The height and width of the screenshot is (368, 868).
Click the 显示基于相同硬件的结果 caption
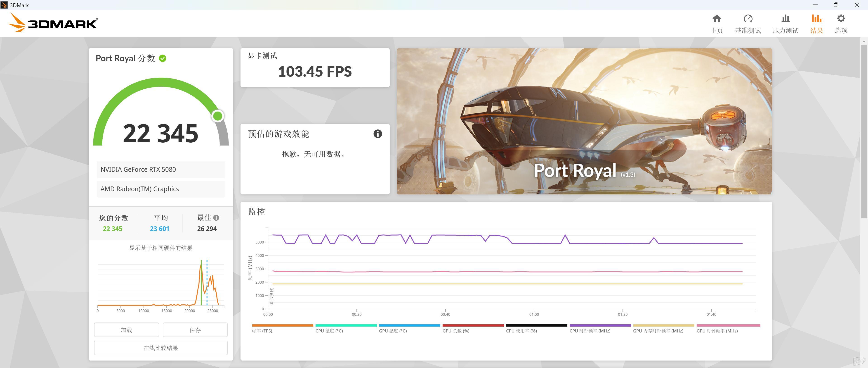(161, 248)
